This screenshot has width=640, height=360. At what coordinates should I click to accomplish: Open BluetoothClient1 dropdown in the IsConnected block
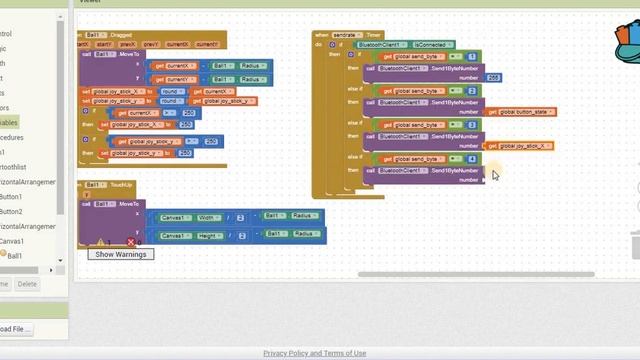click(x=382, y=45)
